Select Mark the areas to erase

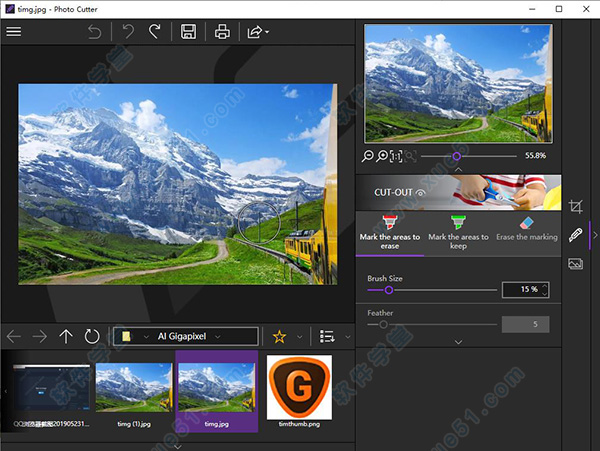click(389, 232)
